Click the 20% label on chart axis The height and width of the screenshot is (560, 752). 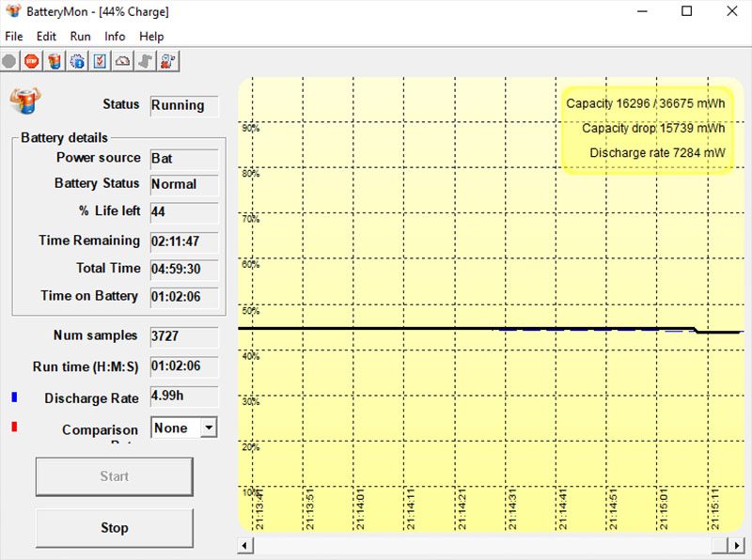pos(251,447)
